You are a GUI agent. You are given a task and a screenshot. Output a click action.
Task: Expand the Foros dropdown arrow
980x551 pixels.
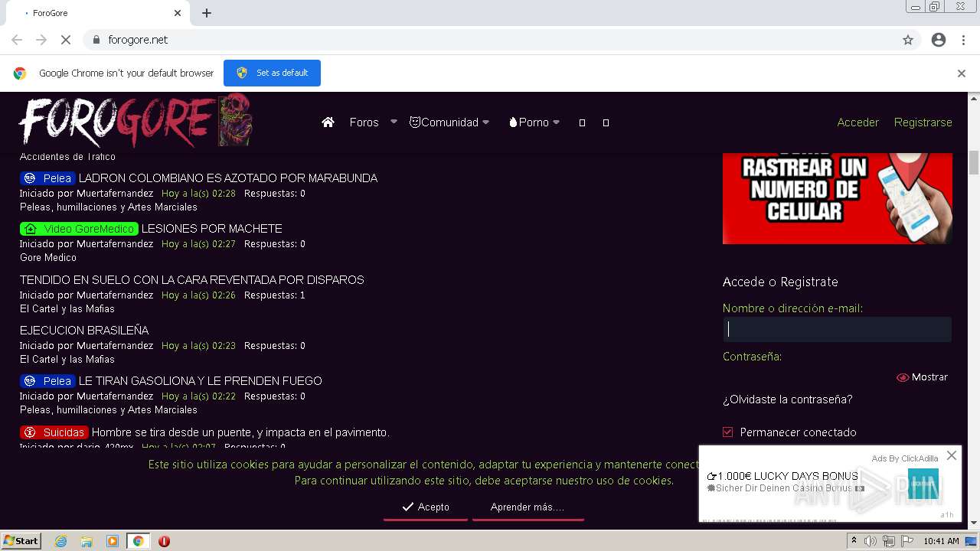[x=394, y=122]
